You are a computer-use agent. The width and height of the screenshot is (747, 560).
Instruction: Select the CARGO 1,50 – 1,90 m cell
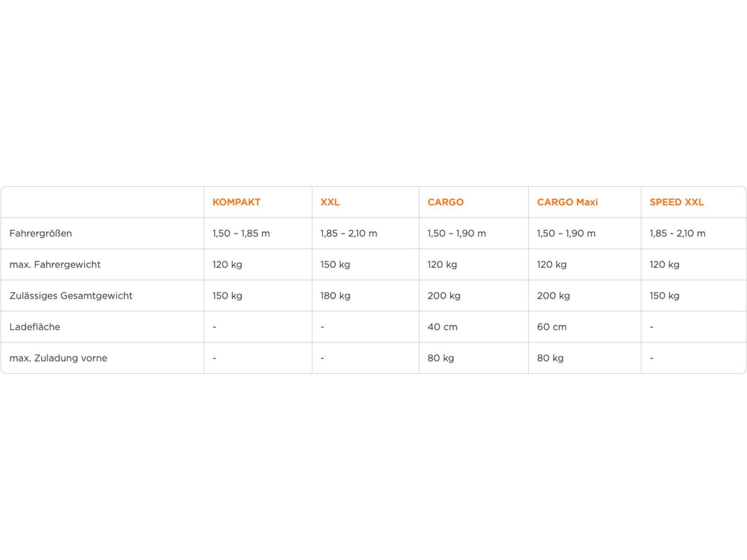[x=457, y=233]
